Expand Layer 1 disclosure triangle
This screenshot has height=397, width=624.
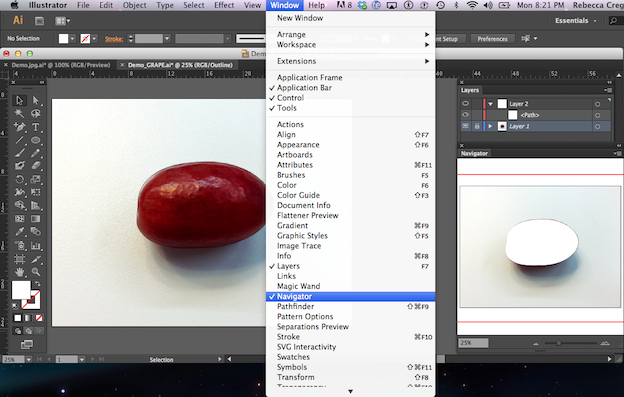coord(490,126)
